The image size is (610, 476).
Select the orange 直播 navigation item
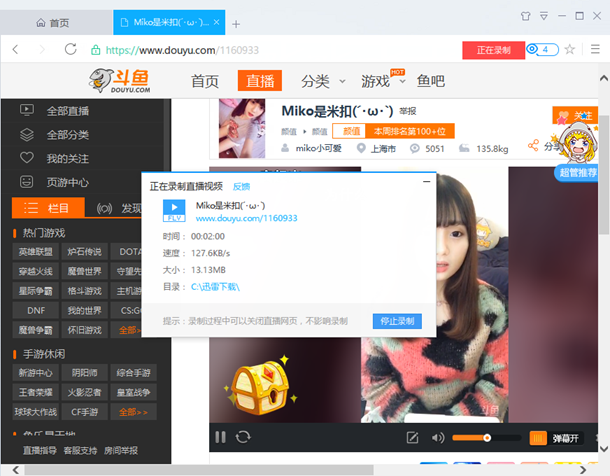260,81
